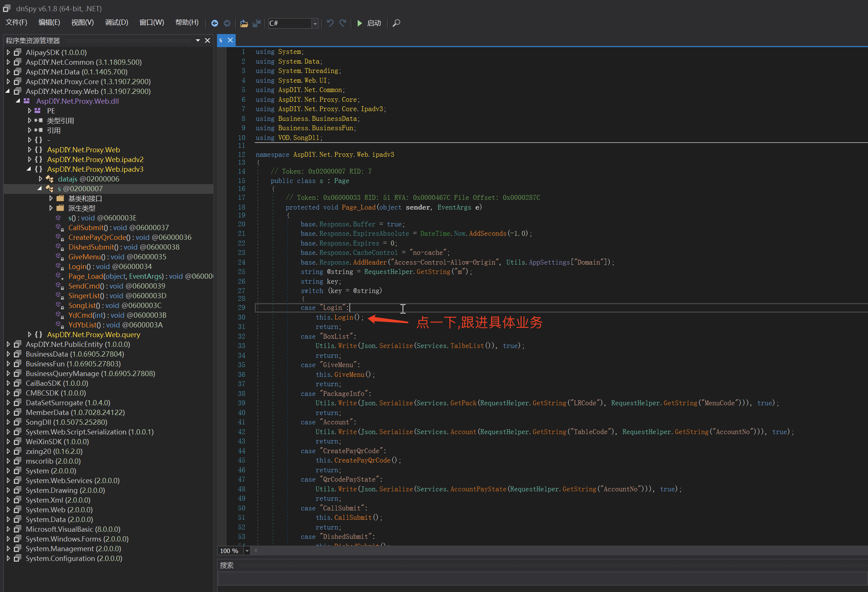The height and width of the screenshot is (592, 868).
Task: Click the undo arrow icon
Action: [x=330, y=23]
